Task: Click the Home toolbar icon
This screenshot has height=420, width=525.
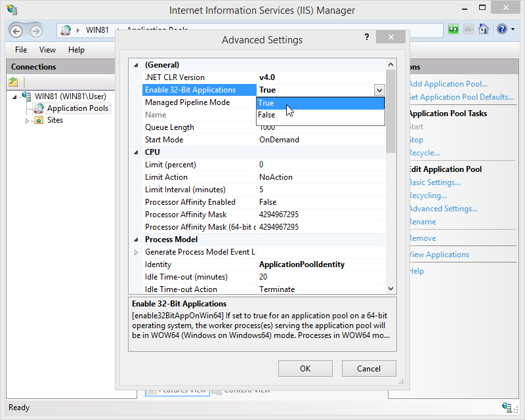Action: tap(483, 29)
